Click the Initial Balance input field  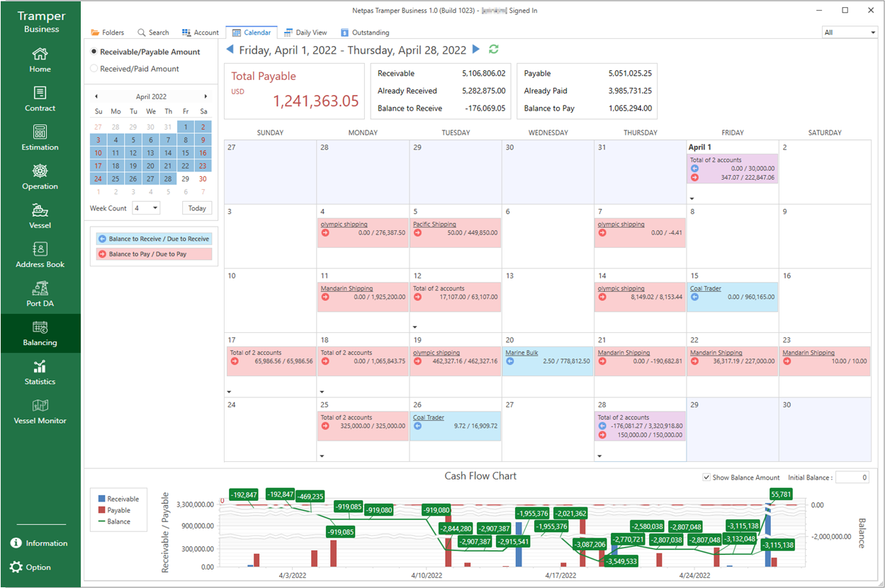[852, 477]
